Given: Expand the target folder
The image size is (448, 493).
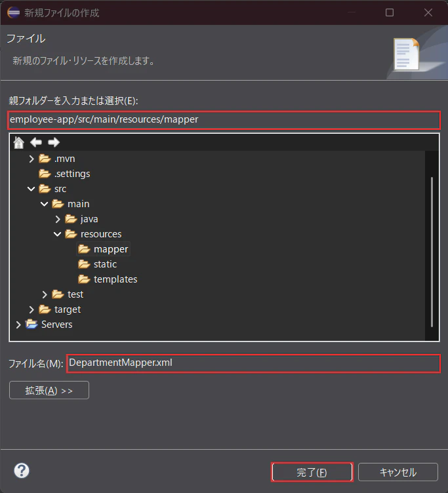Looking at the screenshot, I should [31, 309].
